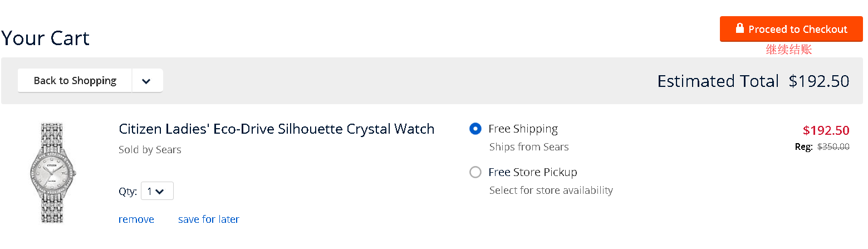This screenshot has width=868, height=249.
Task: Open the Citizen Ladies' Eco-Drive Watch title link
Action: [276, 129]
